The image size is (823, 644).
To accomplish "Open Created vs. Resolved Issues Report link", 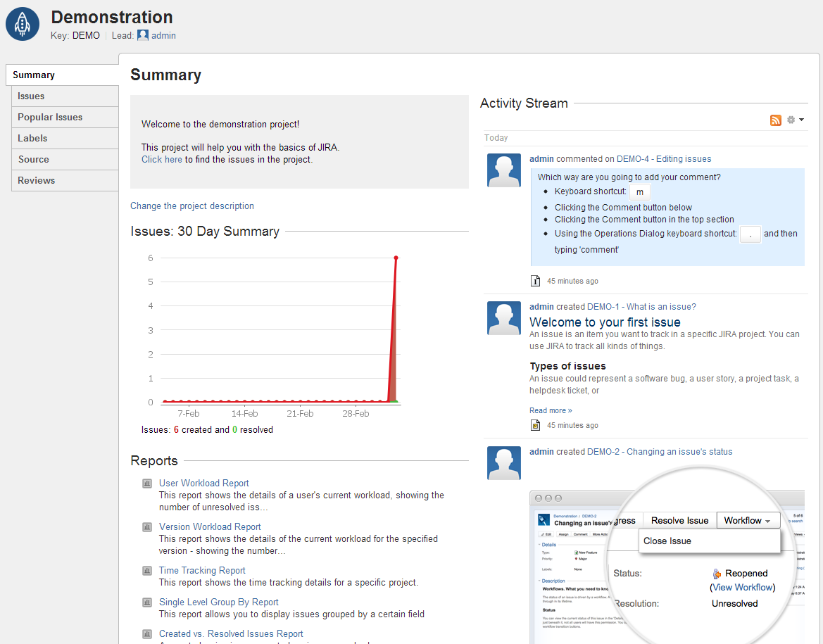I will click(231, 633).
